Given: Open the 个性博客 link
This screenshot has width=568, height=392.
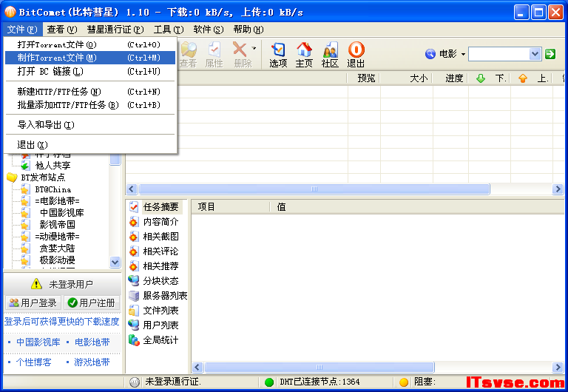Looking at the screenshot, I should click(34, 362).
